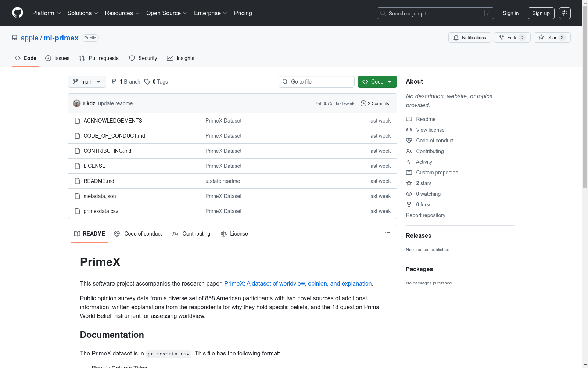Viewport: 588px width, 368px height.
Task: Click the history clock icon beside 2 Commits
Action: click(363, 103)
